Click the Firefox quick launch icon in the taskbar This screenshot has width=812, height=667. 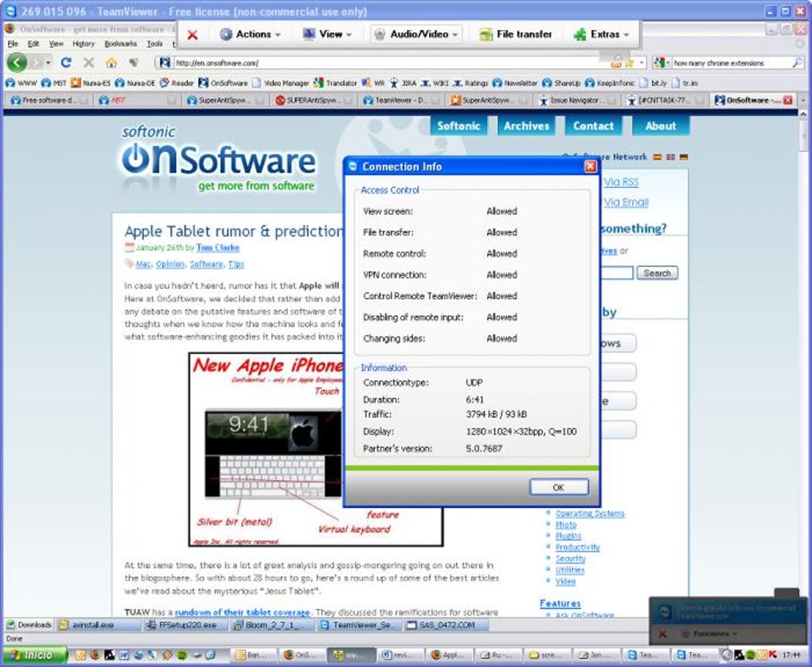click(x=95, y=655)
